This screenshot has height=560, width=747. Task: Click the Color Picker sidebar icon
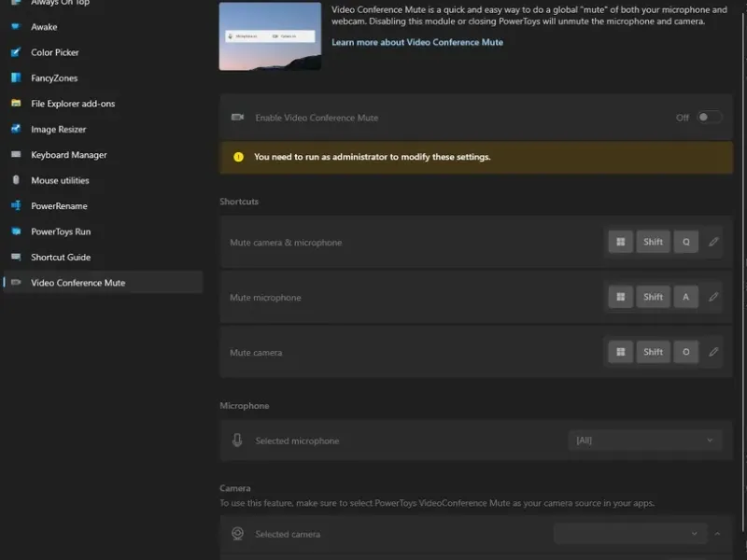point(16,52)
